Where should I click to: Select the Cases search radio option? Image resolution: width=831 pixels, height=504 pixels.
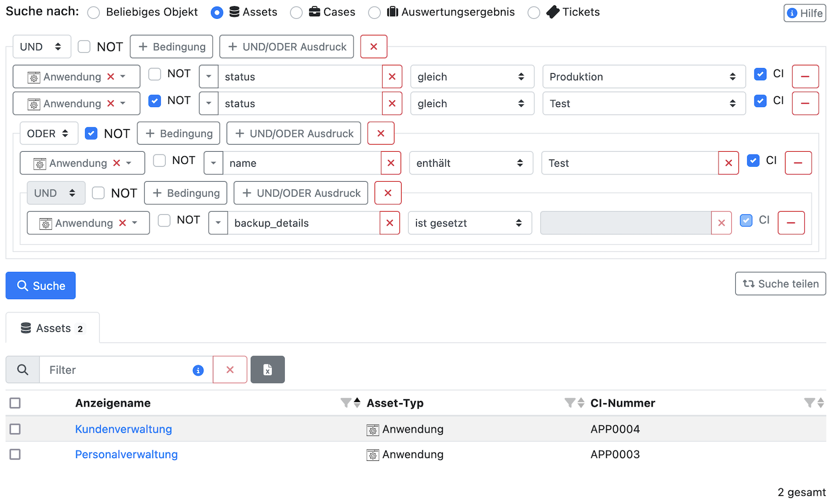tap(296, 13)
